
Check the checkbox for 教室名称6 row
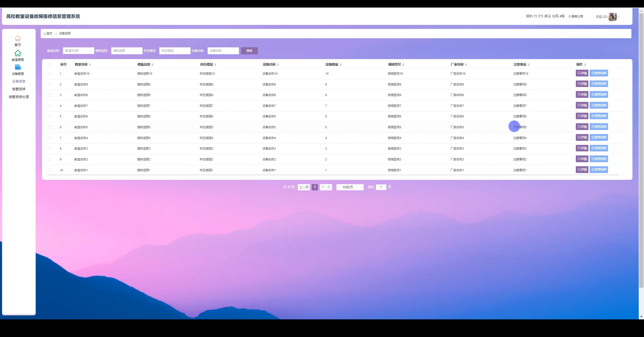point(50,116)
